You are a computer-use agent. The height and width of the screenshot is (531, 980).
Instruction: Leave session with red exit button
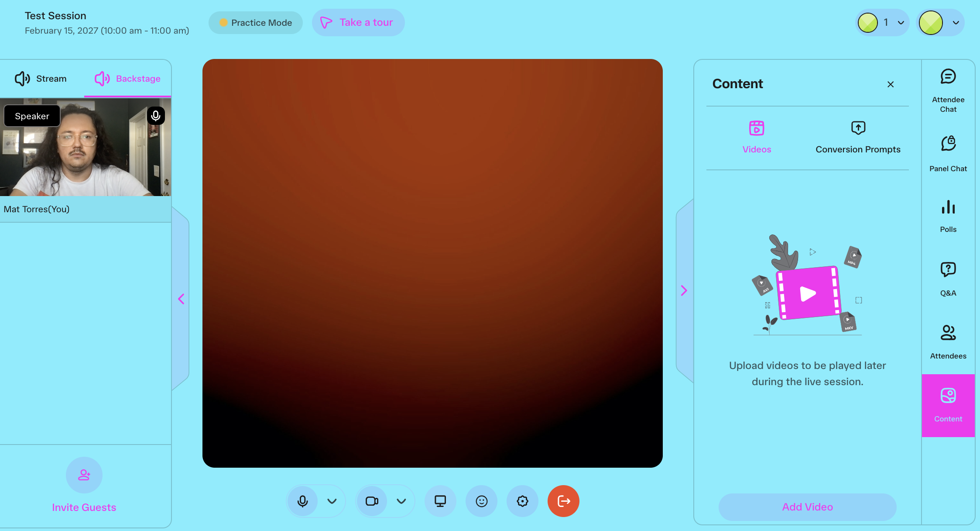click(563, 501)
